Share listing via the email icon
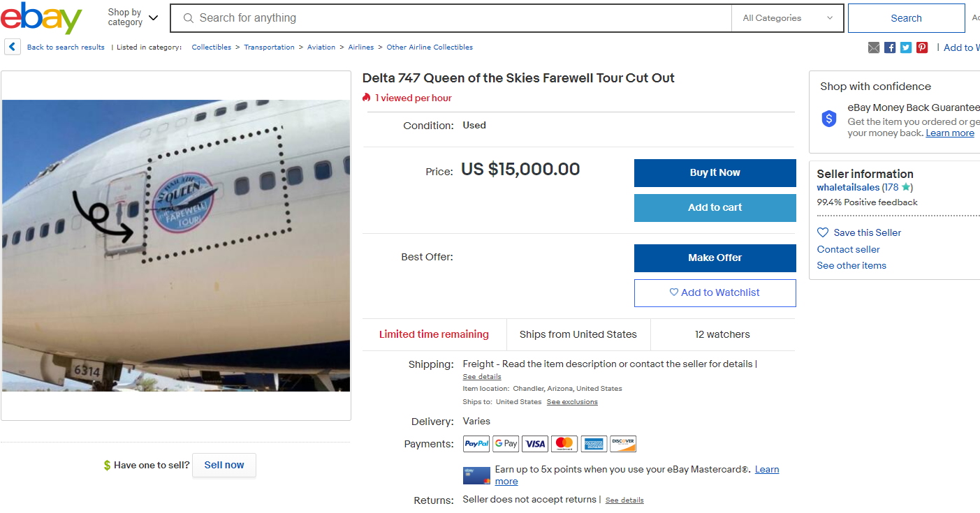 tap(874, 47)
